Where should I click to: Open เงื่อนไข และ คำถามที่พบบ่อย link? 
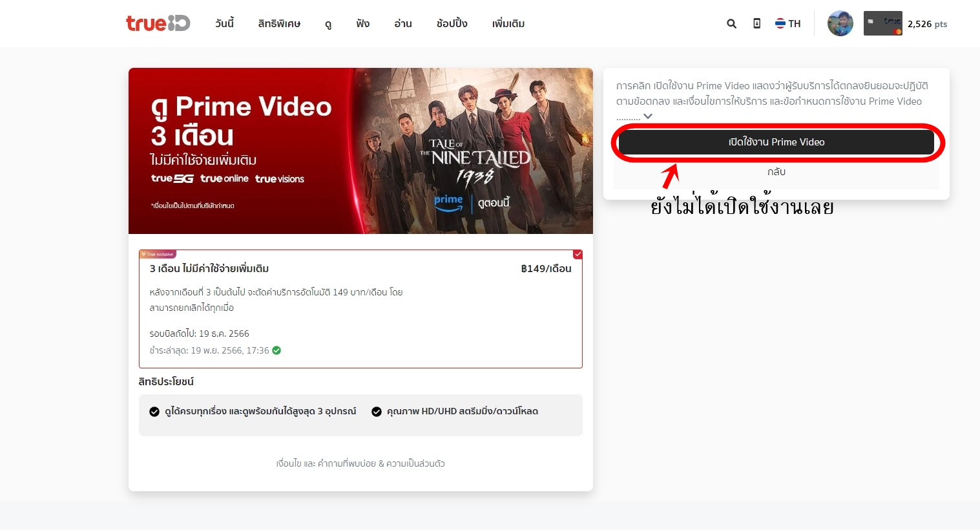[x=360, y=463]
